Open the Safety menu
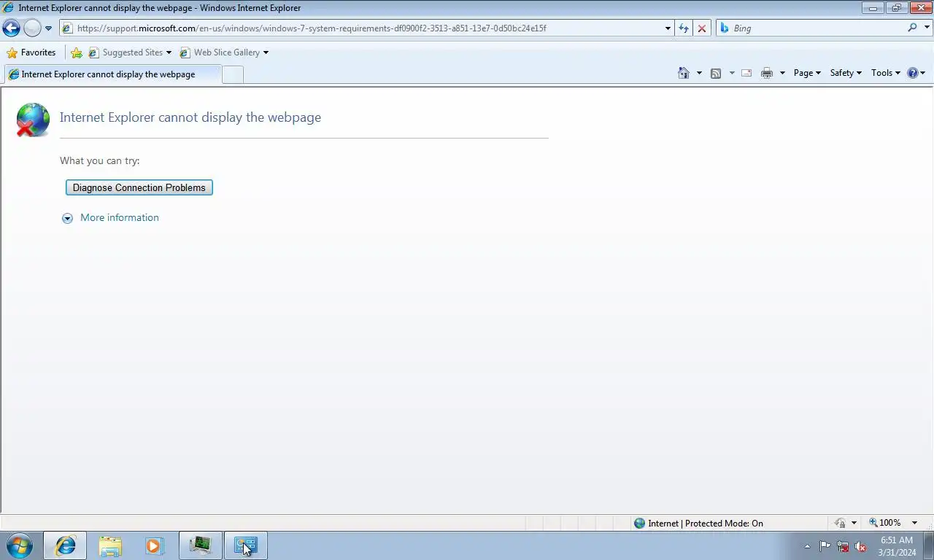This screenshot has height=560, width=934. coord(846,73)
